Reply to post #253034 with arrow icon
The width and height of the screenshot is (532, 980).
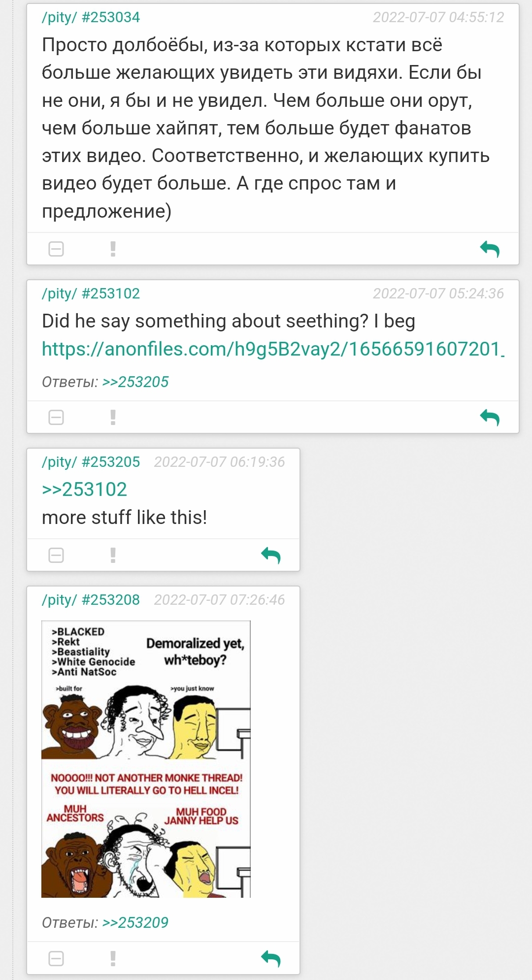(x=490, y=249)
